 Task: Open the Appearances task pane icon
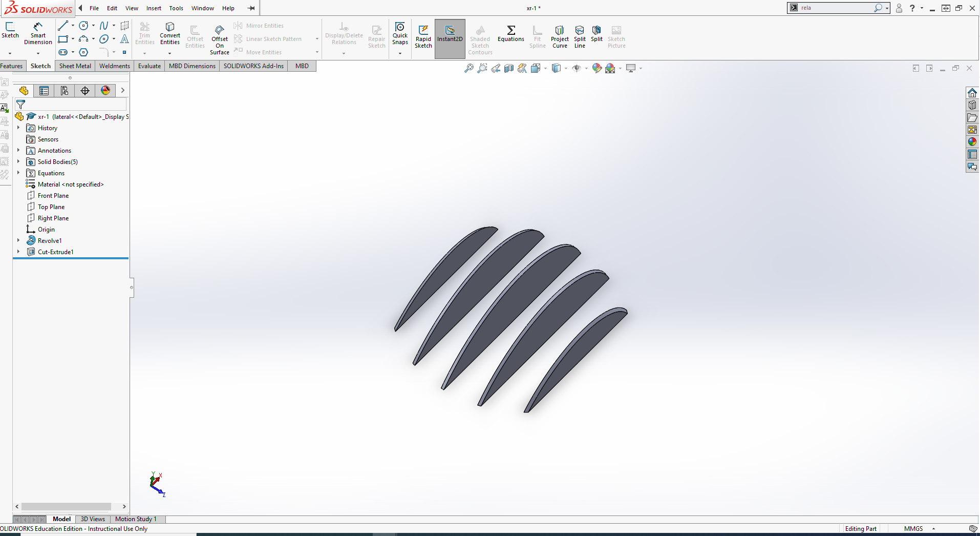[x=972, y=142]
